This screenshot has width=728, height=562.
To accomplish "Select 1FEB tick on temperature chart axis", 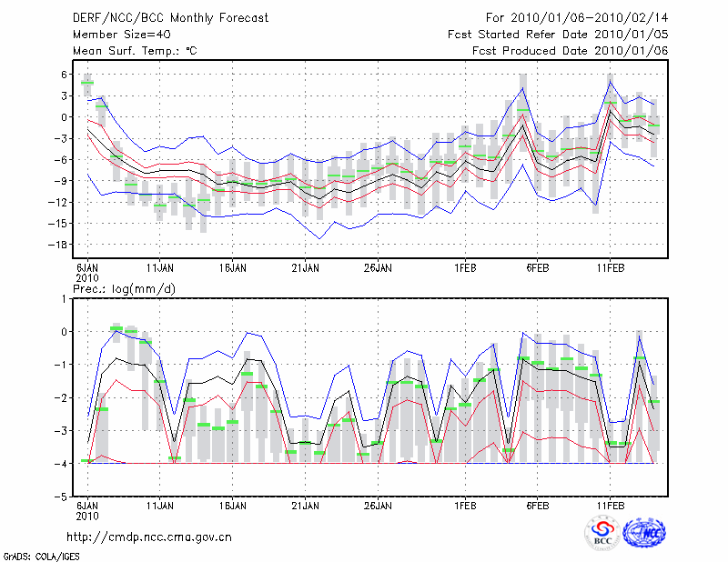I will coord(465,268).
